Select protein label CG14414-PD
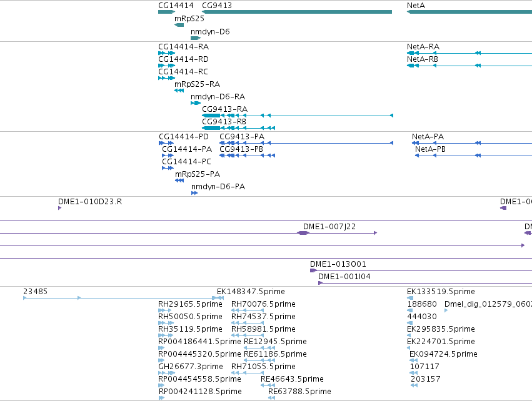Image resolution: width=532 pixels, height=401 pixels. click(x=184, y=137)
